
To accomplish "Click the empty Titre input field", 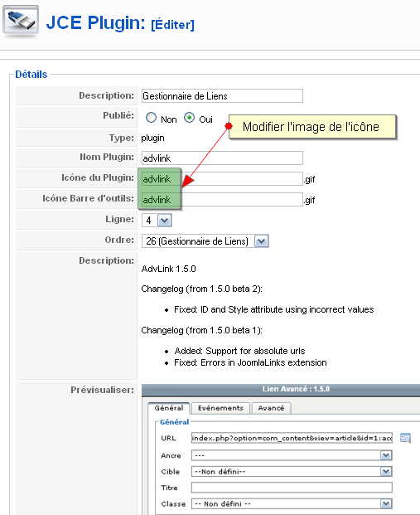I will 292,488.
